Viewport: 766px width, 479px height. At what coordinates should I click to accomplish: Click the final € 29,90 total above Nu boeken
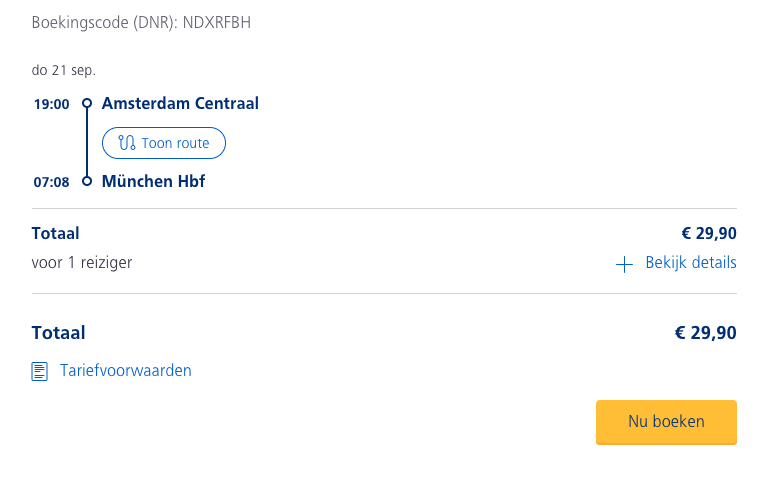(x=705, y=333)
